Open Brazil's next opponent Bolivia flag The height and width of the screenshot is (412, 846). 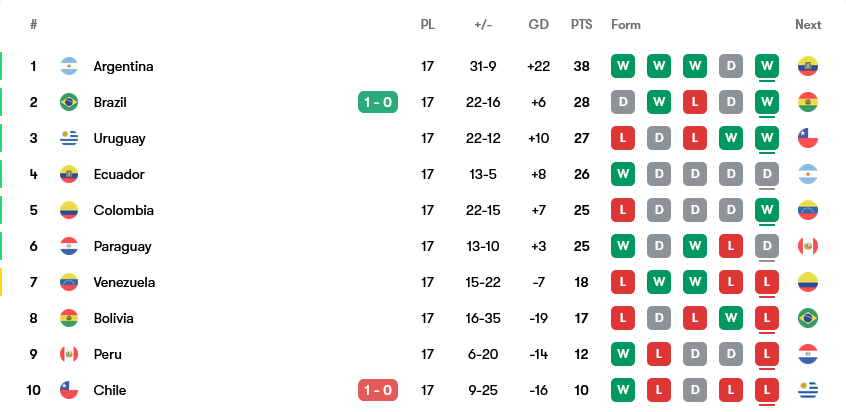(808, 102)
